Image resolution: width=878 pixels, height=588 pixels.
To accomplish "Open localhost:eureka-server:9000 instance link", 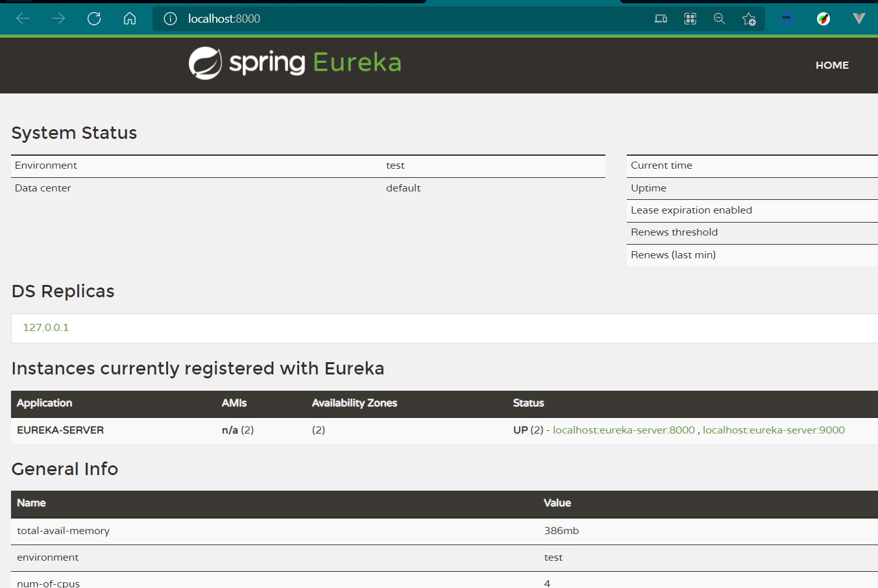I will pyautogui.click(x=774, y=430).
